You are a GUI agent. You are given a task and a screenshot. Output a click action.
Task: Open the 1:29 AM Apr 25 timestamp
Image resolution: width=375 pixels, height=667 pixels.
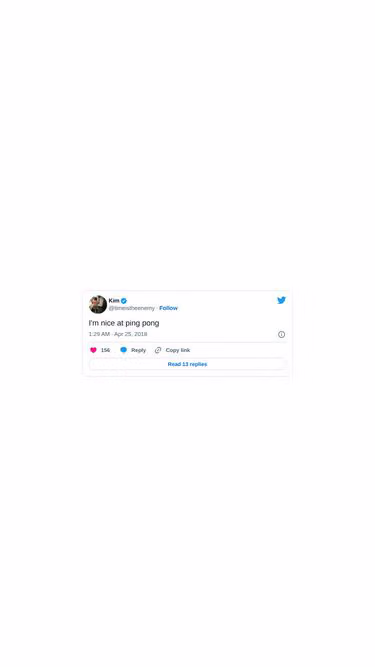pos(118,334)
